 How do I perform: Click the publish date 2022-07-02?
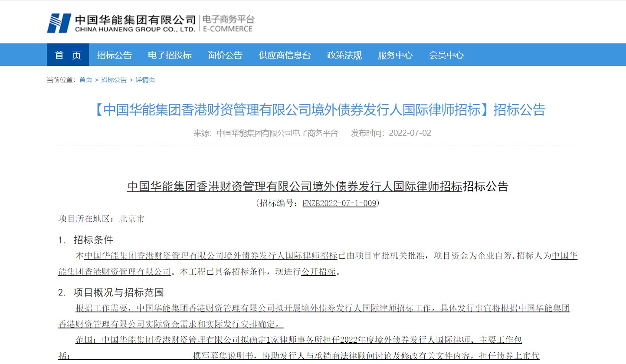coord(410,133)
